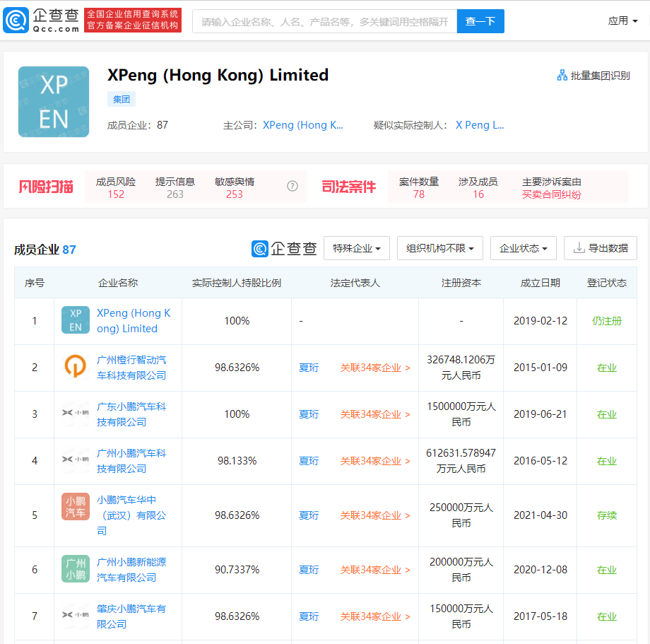Screen dimensions: 650x644
Task: Click 90.7337% shareholding cell
Action: click(x=237, y=569)
